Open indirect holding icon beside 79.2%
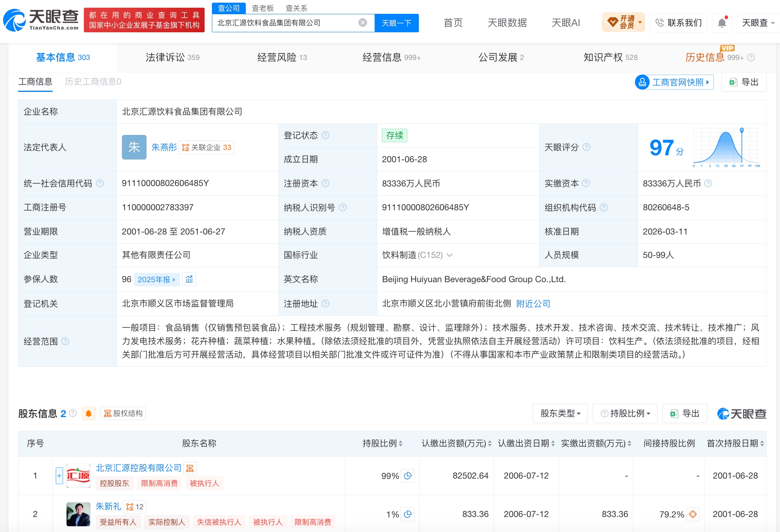 point(693,514)
